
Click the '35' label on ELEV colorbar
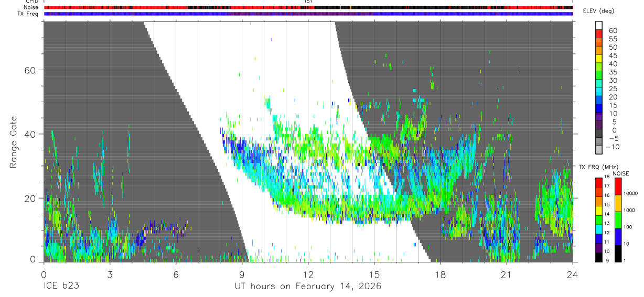pyautogui.click(x=613, y=72)
